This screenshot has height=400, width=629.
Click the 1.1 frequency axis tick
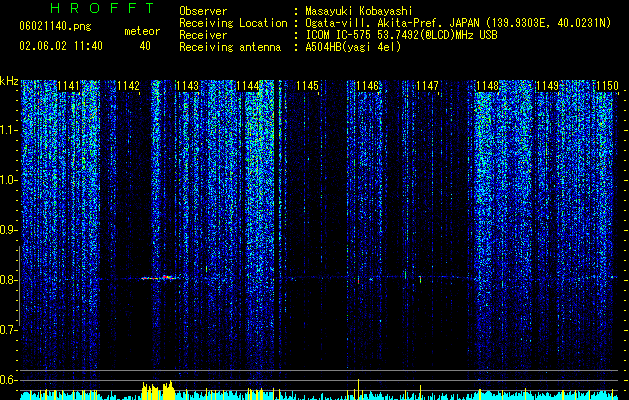[x=9, y=130]
